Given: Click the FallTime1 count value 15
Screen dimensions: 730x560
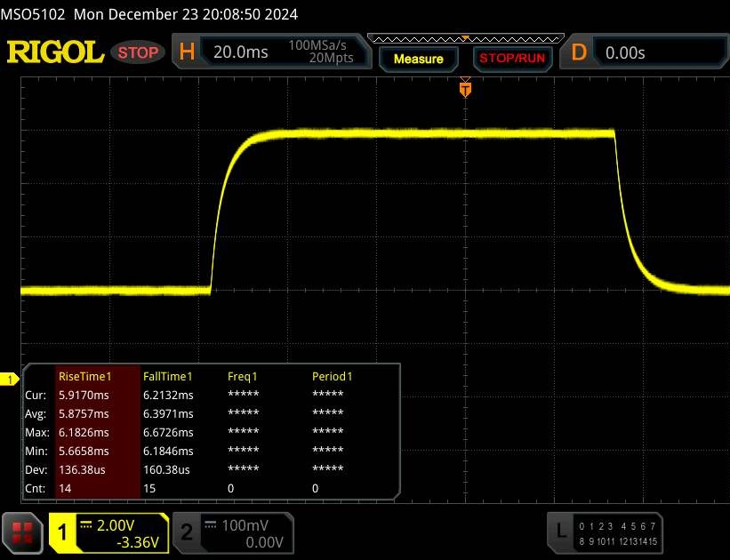Looking at the screenshot, I should [149, 488].
